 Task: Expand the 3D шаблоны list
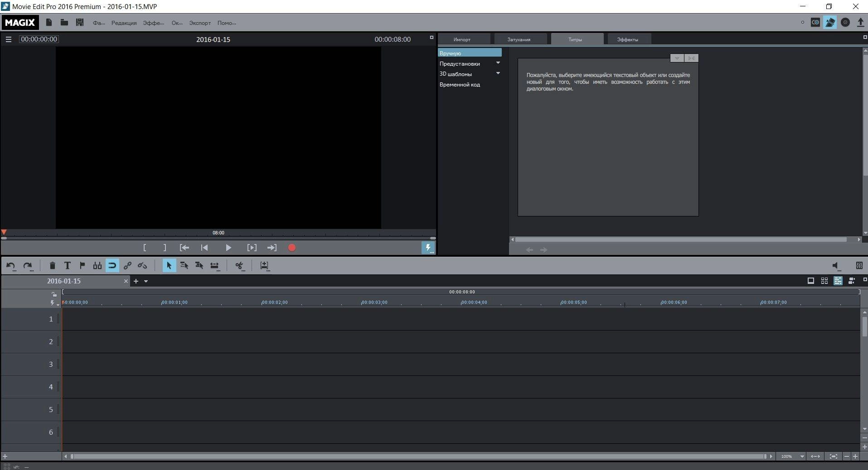click(498, 73)
